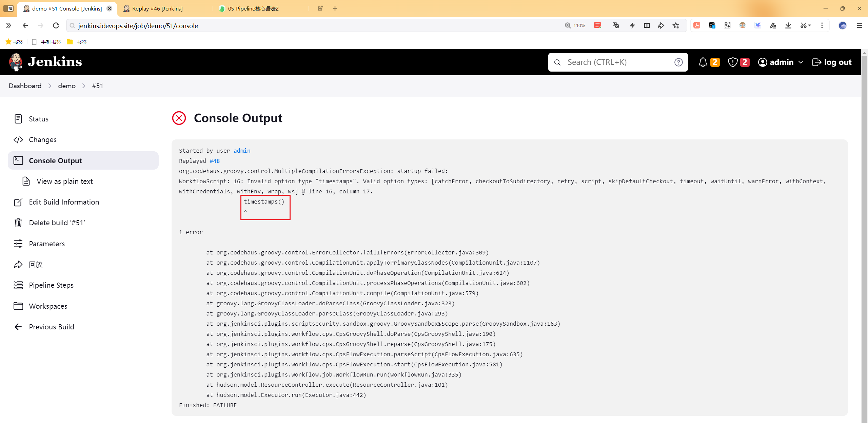Click the admin user link in console
Viewport: 868px width, 423px height.
[242, 151]
